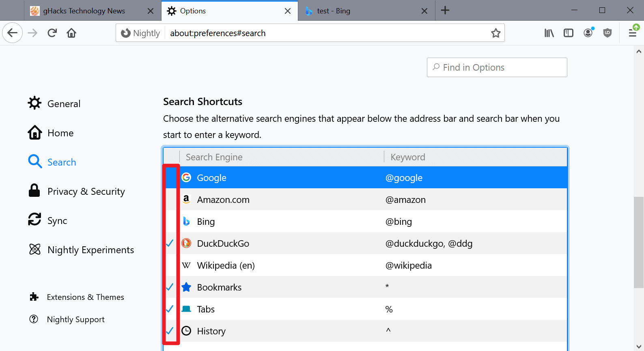Screen dimensions: 644x351
Task: Switch to the Options tab
Action: (x=230, y=11)
